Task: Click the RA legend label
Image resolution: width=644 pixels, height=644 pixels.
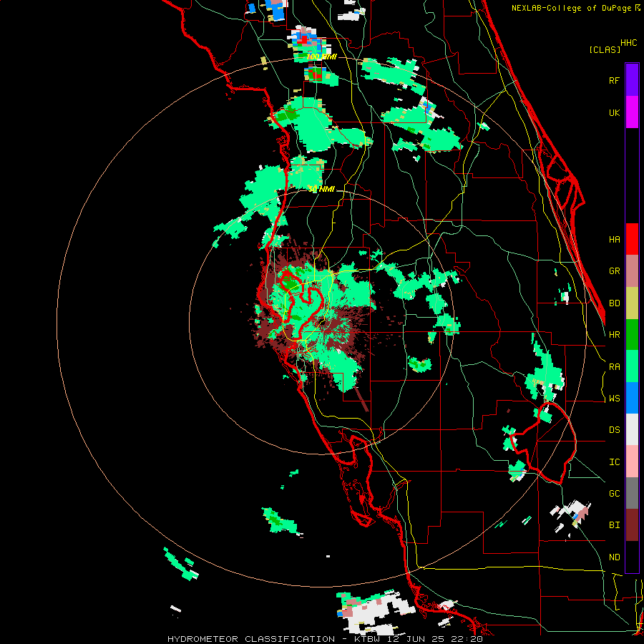Action: point(615,367)
